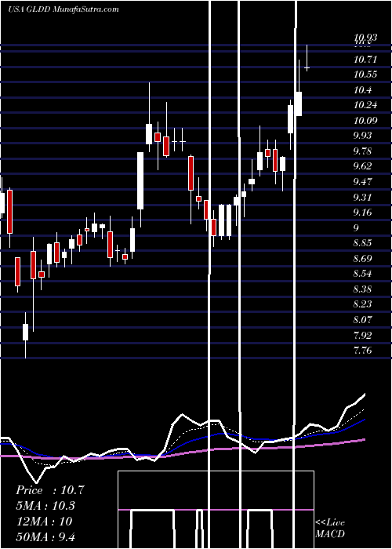Click the 7.76 price axis label
This screenshot has height=549, width=392.
[x=362, y=351]
